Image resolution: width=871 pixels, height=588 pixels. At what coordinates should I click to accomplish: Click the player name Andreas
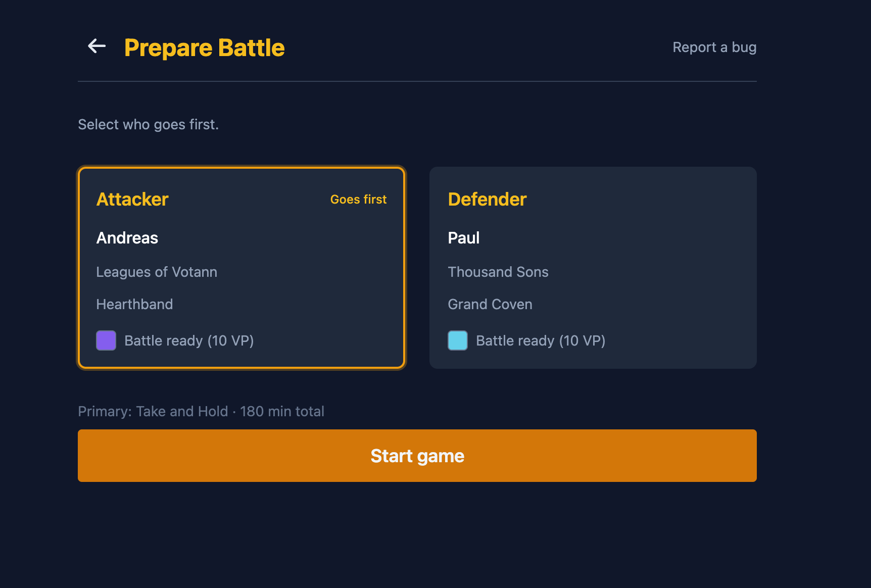click(127, 237)
